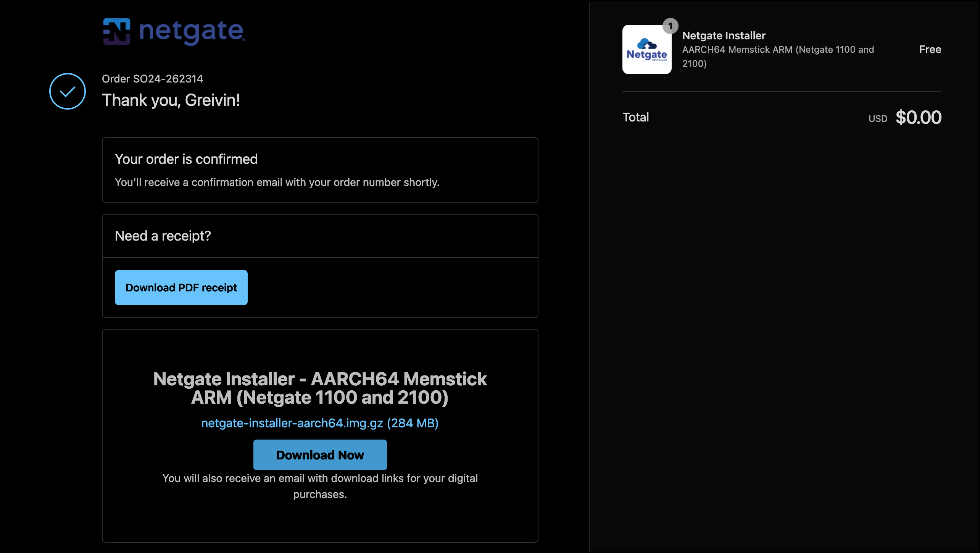
Task: Click the AARCH64 Memstick ARM variant description
Action: (x=778, y=57)
